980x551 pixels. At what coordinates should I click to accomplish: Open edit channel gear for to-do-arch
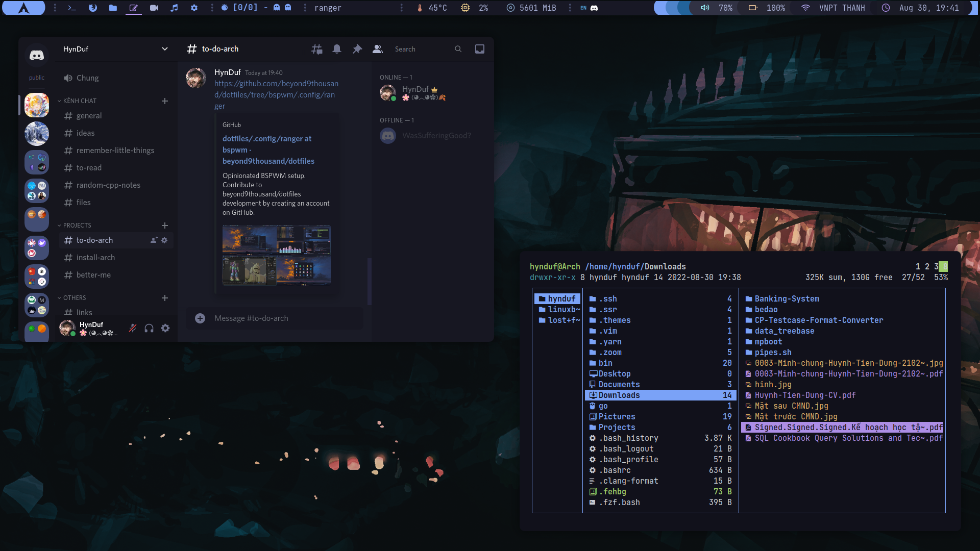point(164,240)
